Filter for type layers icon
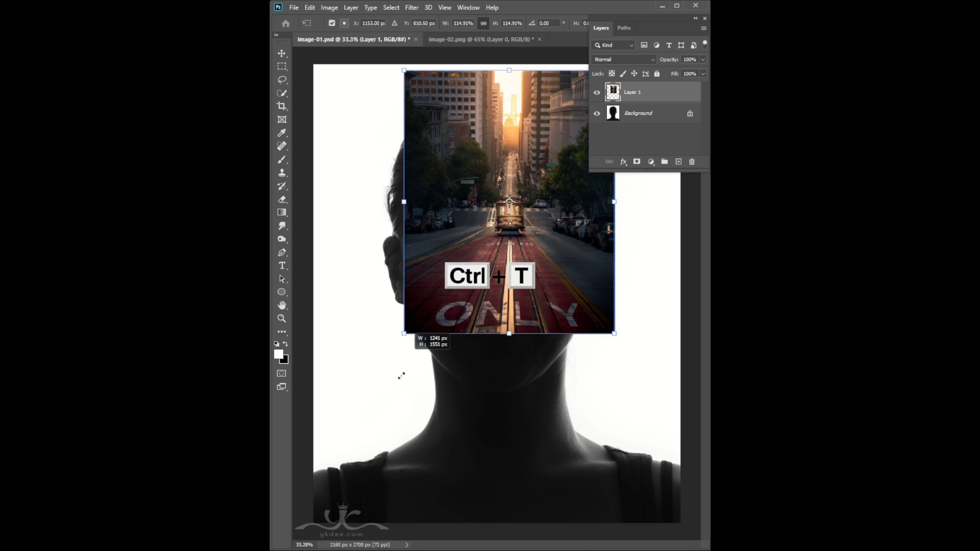 pyautogui.click(x=669, y=45)
